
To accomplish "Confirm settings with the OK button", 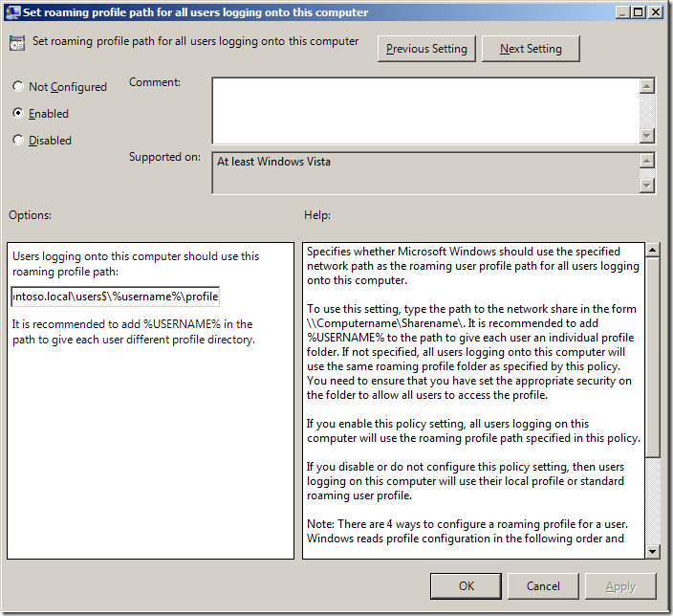I will (x=466, y=585).
